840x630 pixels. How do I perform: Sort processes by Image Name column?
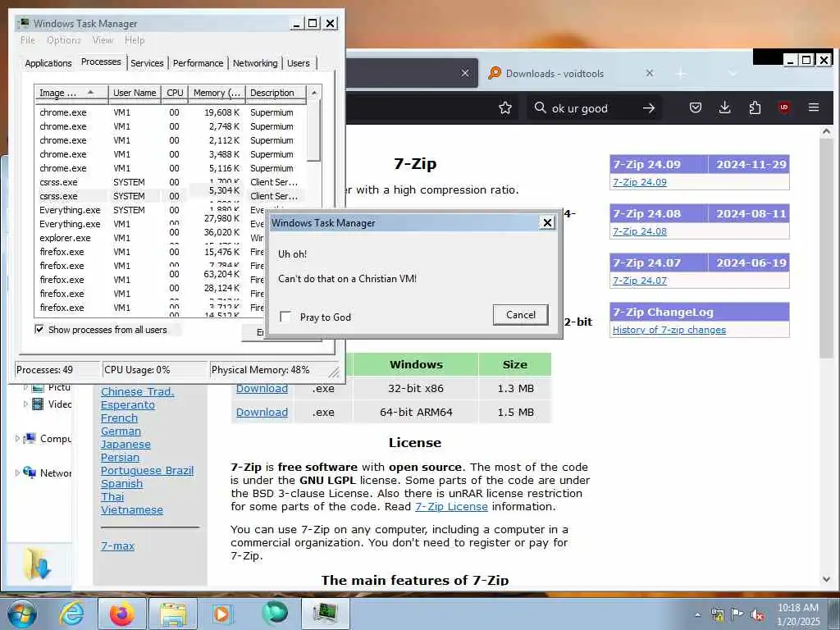[x=71, y=93]
